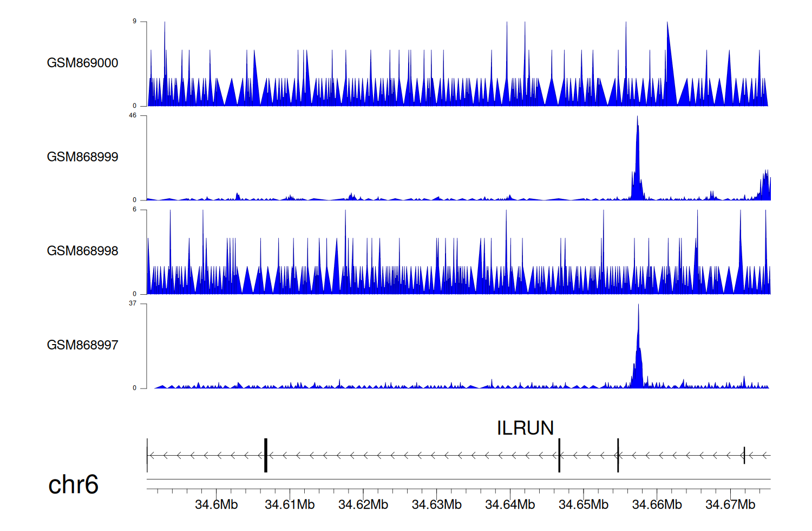Click the chr6 chromosome label

(73, 484)
